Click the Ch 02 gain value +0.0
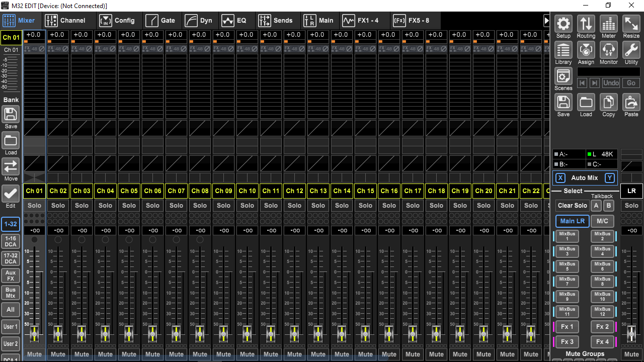This screenshot has width=644, height=362. click(x=57, y=35)
